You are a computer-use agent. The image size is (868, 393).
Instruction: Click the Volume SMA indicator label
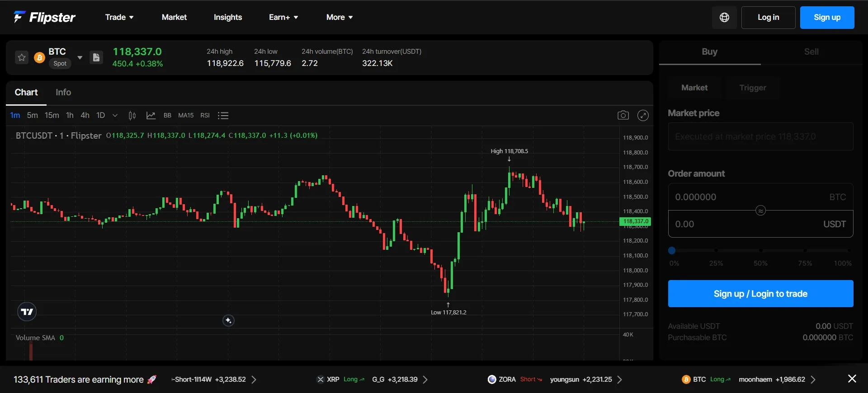click(35, 338)
